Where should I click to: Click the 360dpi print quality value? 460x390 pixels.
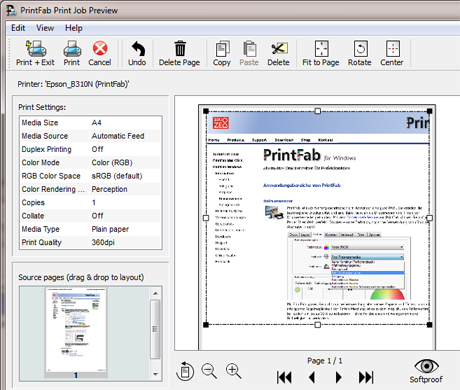click(103, 243)
